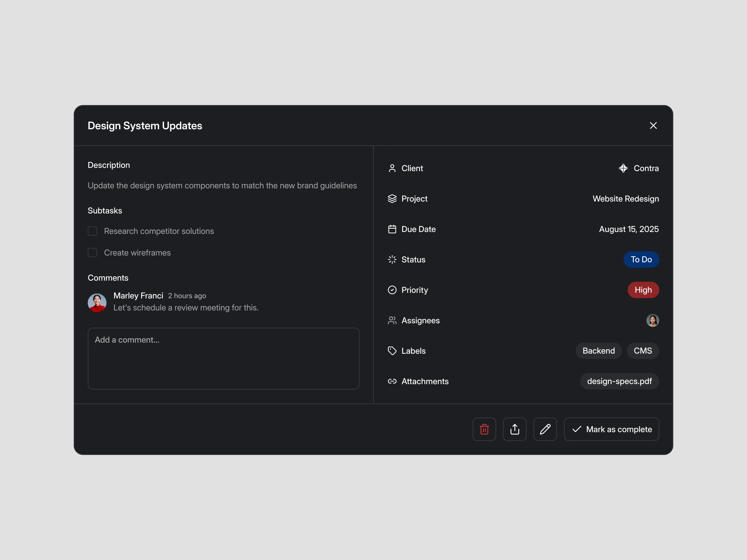Open the design-specs.pdf attachment
Viewport: 747px width, 560px height.
point(619,381)
